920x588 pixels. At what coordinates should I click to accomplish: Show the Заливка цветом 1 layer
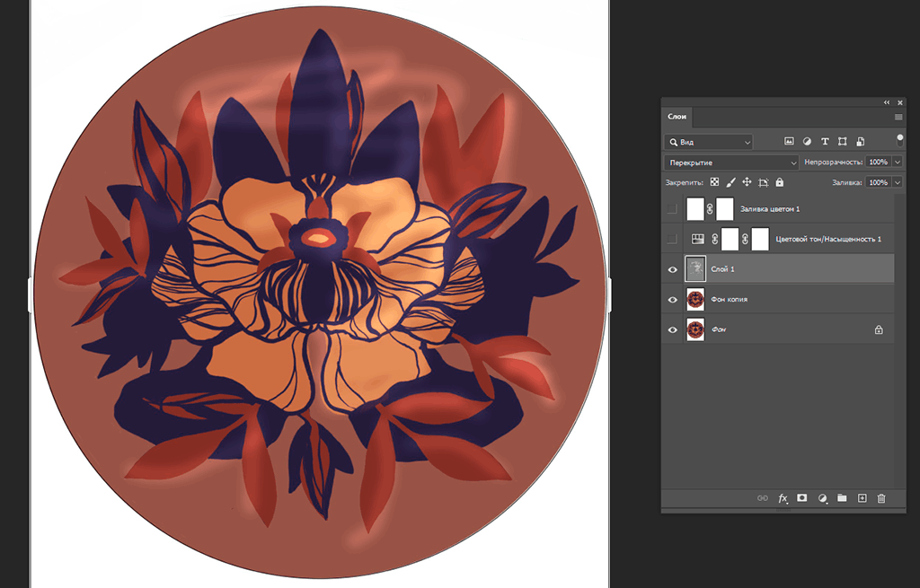pos(672,208)
